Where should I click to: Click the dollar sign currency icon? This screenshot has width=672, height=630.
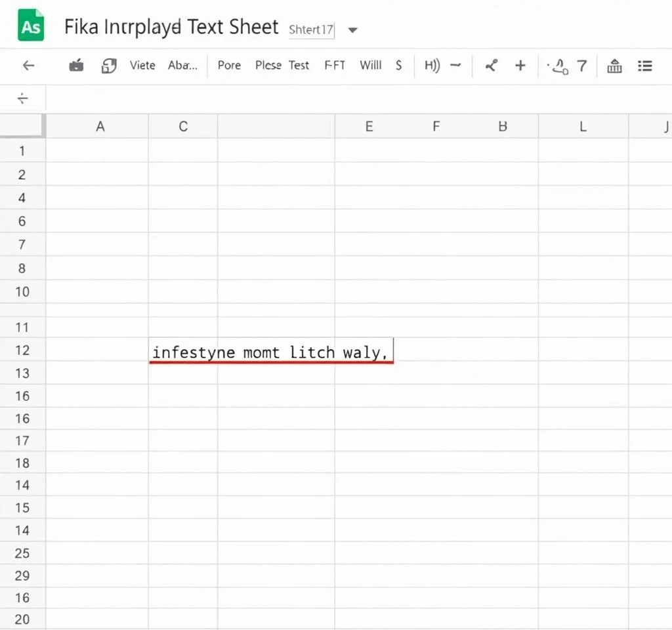[398, 65]
